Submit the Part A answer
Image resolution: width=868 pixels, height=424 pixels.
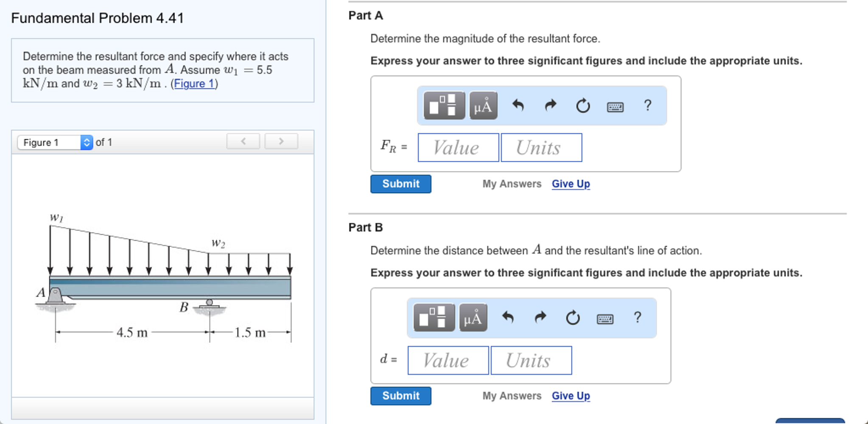pos(400,184)
